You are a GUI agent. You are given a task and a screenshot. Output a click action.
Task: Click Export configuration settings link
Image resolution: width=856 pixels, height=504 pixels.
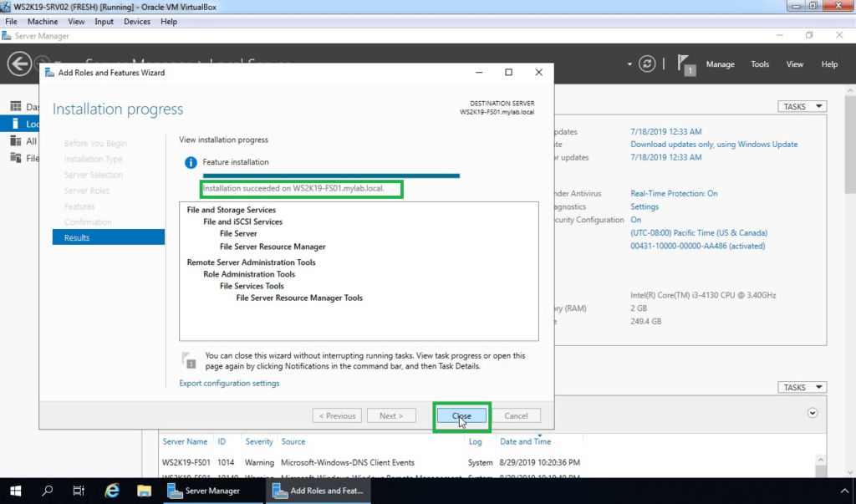click(229, 384)
